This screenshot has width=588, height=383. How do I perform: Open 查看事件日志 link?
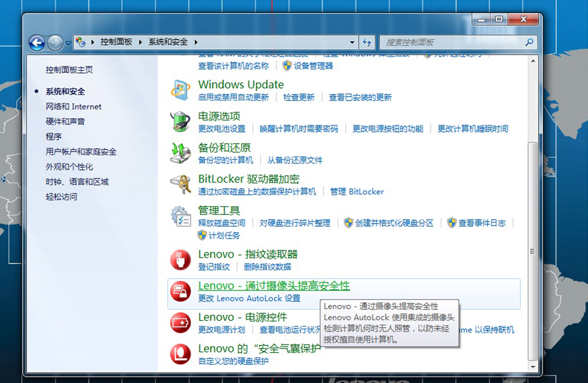pyautogui.click(x=482, y=223)
